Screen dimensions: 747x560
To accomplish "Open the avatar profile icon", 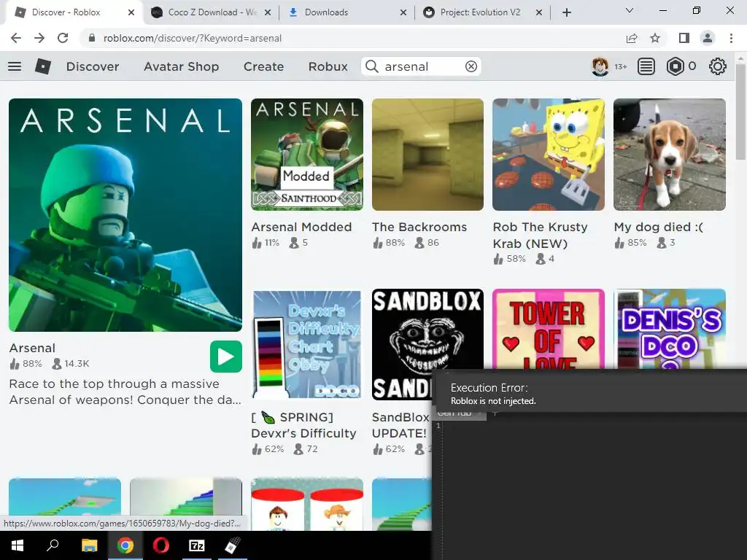I will [600, 66].
